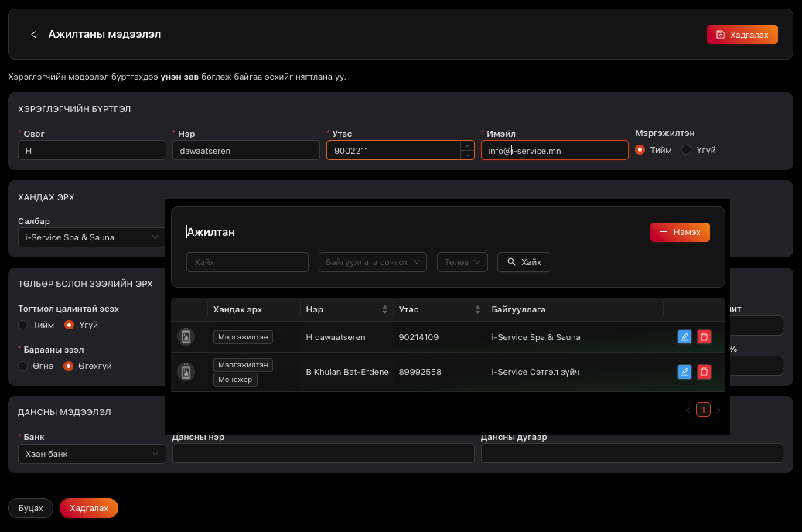Select Үгүй for Мэргэжилтэн option
The width and height of the screenshot is (802, 532).
pos(686,150)
